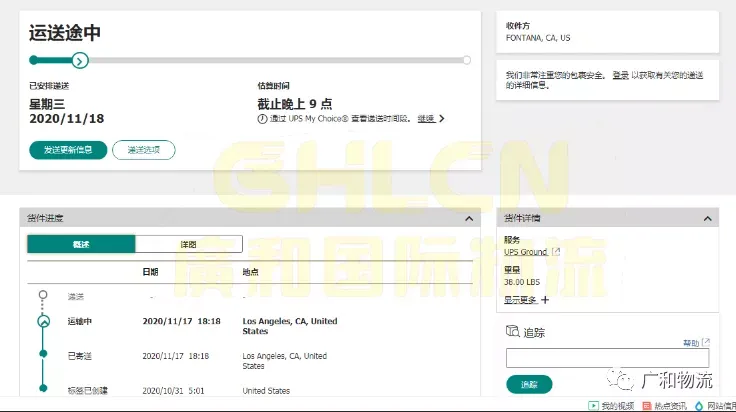The height and width of the screenshot is (412, 736).
Task: Click the website credit droplet icon in status bar
Action: [699, 405]
